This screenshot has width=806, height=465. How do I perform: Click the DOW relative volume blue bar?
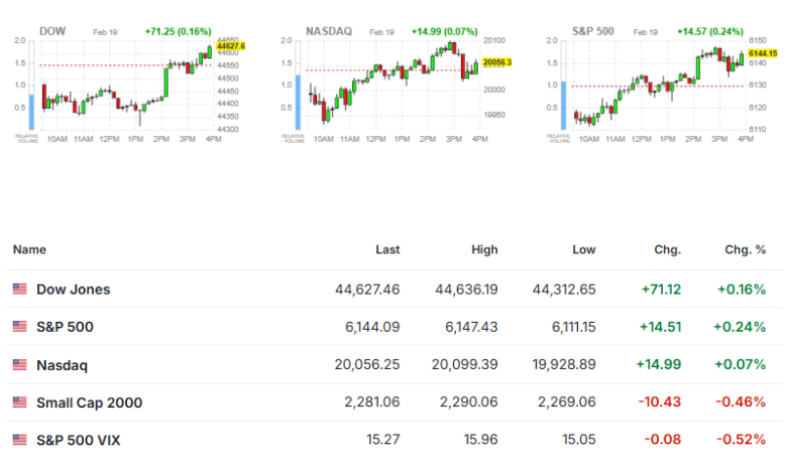pyautogui.click(x=31, y=112)
